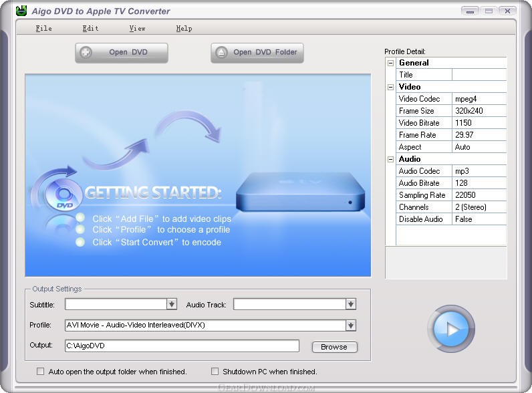Select the Channels value 2 (Stereo)
532x393 pixels.
pyautogui.click(x=479, y=207)
